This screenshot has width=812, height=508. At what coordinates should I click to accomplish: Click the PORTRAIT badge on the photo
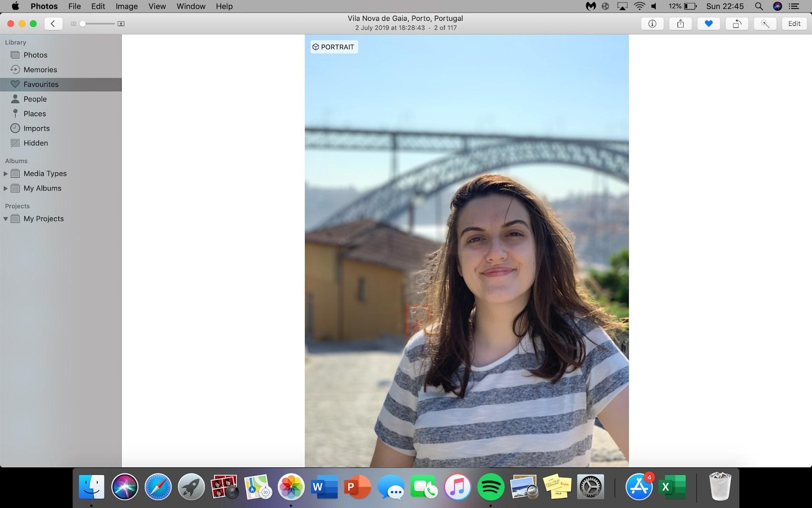coord(334,47)
